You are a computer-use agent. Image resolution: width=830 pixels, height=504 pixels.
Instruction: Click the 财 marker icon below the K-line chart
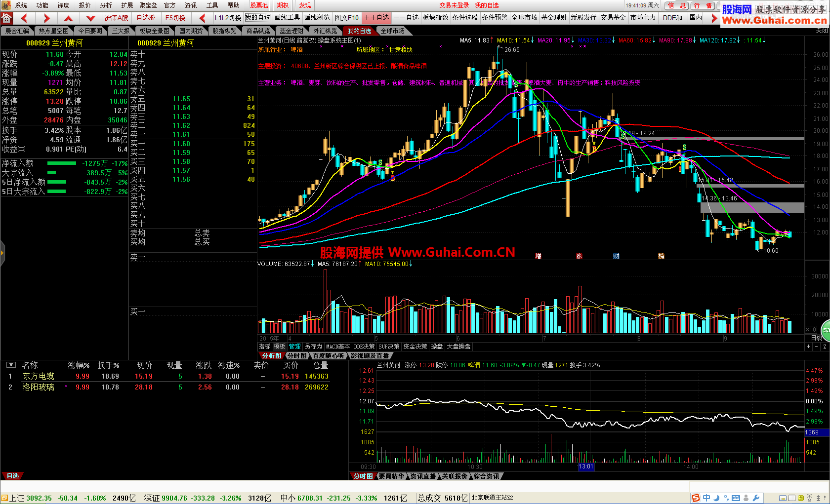click(x=616, y=256)
